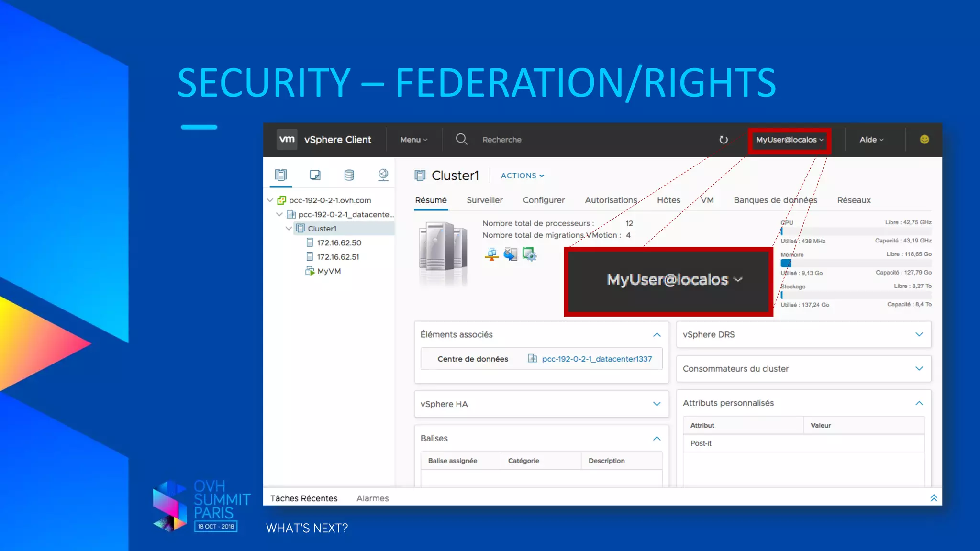Click the vSphere Client title text
Screen dimensions: 980x551
tap(338, 140)
